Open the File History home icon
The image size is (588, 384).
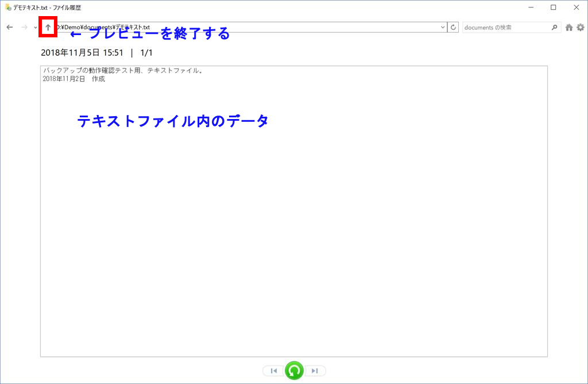569,27
